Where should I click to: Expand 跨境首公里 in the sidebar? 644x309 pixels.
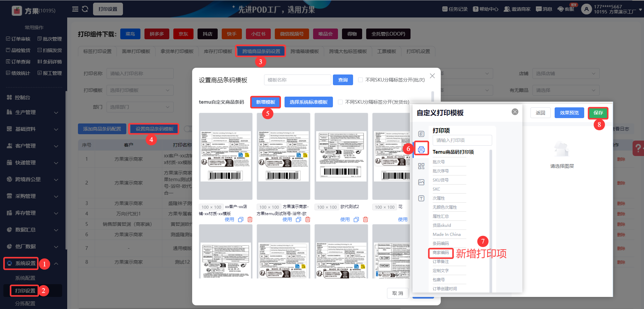(33, 179)
